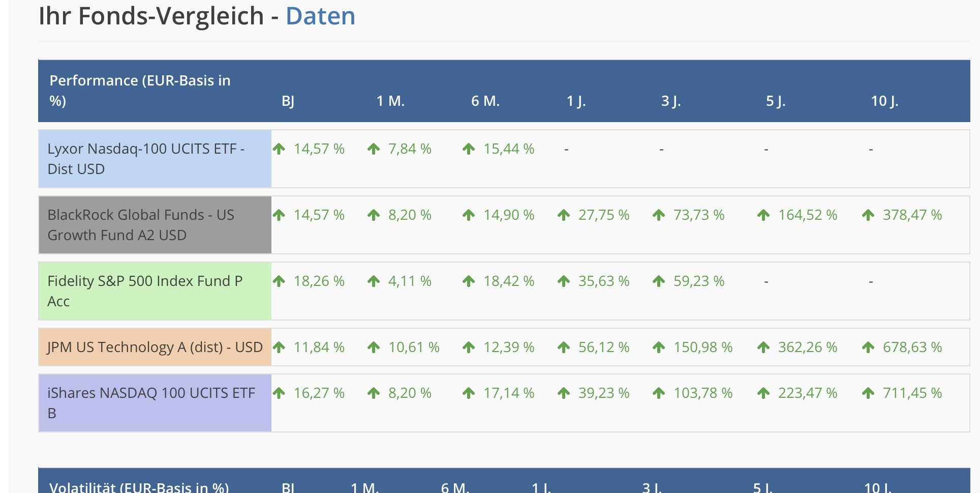Click green arrow next to 15,44 %
Viewport: 980px width, 493px height.
click(469, 149)
